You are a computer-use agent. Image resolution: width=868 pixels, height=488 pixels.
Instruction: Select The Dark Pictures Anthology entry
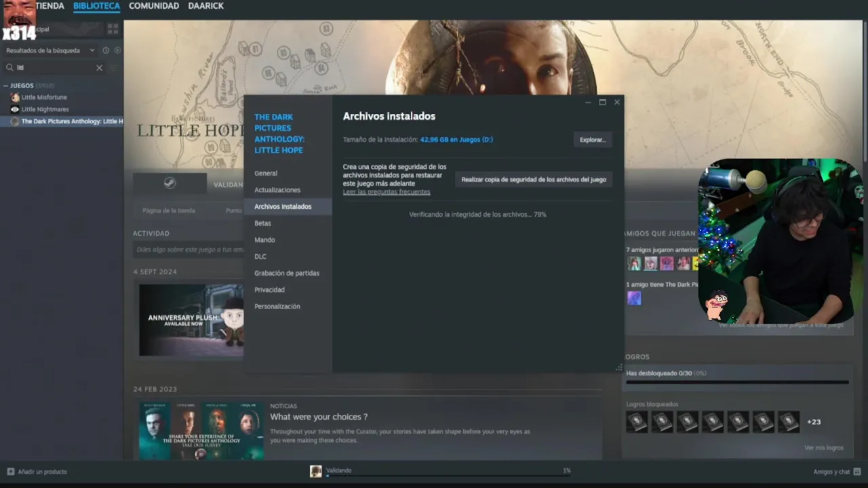pos(62,121)
